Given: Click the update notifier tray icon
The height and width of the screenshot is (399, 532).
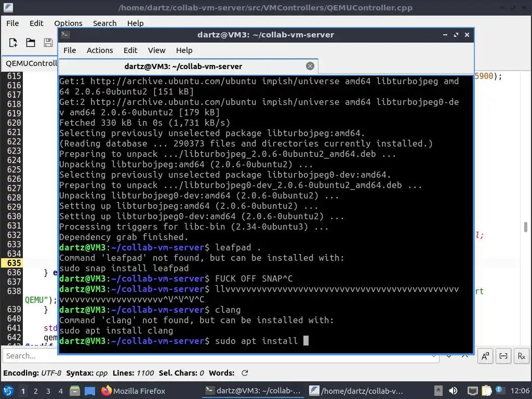Looking at the screenshot, I should tap(500, 390).
